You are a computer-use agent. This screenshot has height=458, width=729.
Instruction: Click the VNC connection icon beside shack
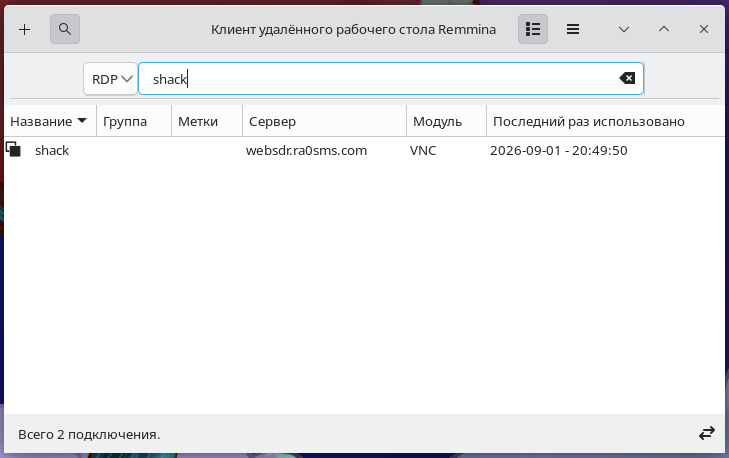pos(13,149)
